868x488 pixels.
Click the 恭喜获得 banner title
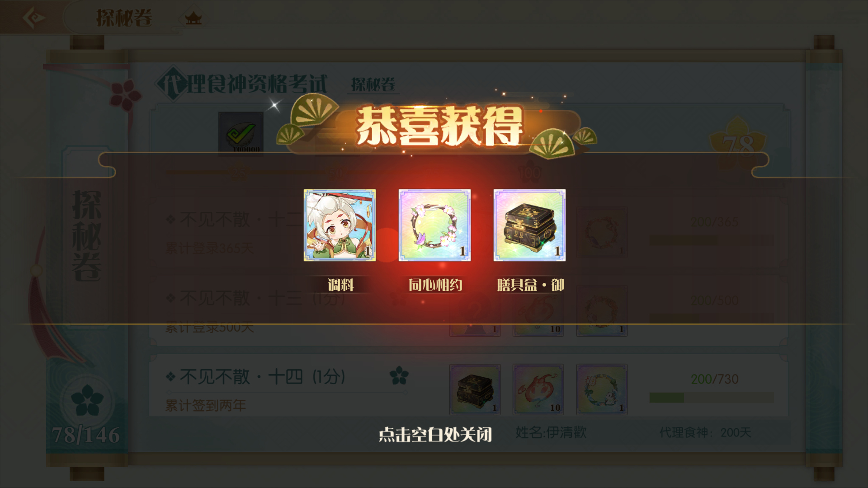point(439,126)
